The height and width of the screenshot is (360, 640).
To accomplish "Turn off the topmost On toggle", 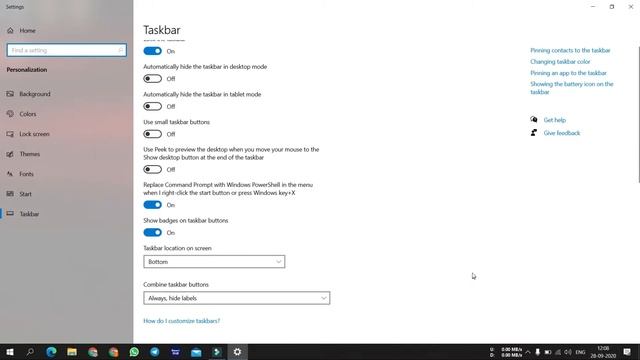I will (153, 51).
